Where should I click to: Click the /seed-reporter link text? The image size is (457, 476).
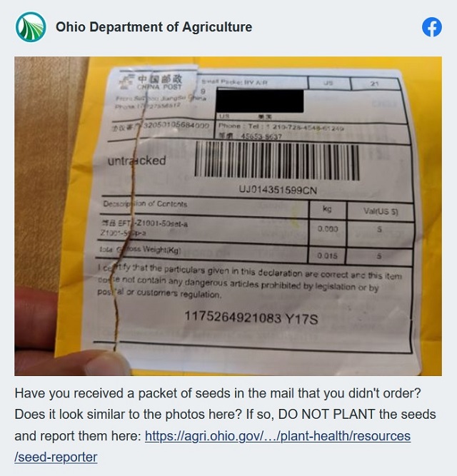pyautogui.click(x=56, y=457)
